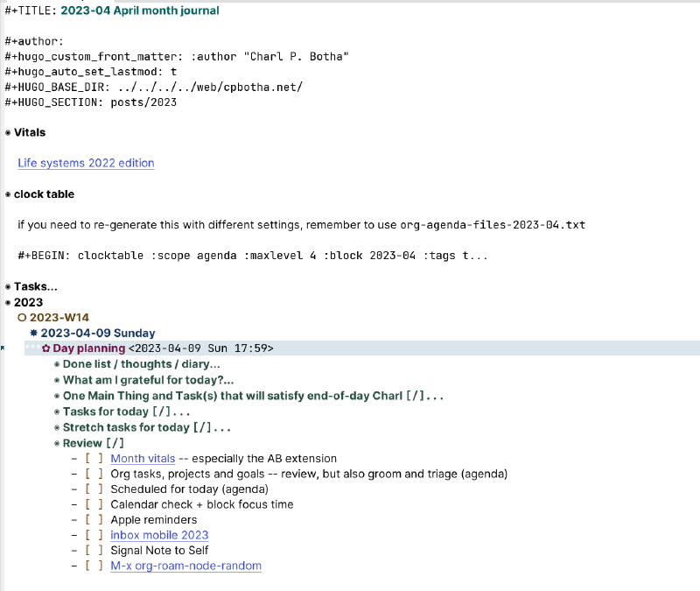The width and height of the screenshot is (700, 591).
Task: Open the M-x org-roam-node-random link
Action: pyautogui.click(x=185, y=566)
